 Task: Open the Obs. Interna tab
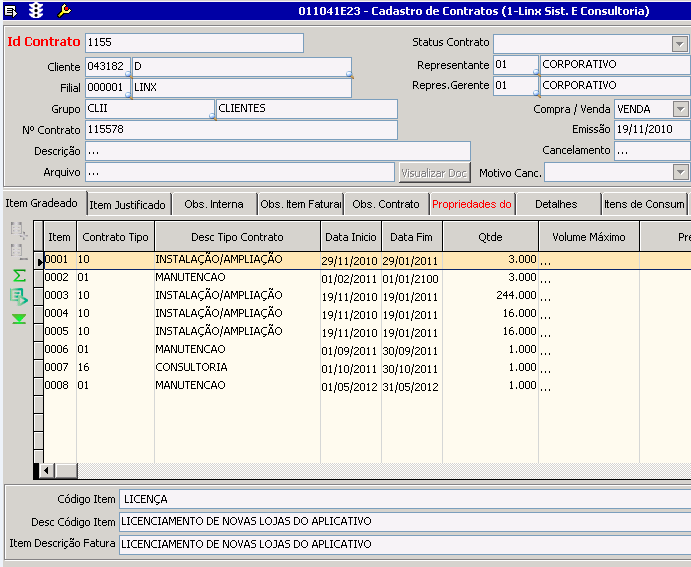[213, 205]
